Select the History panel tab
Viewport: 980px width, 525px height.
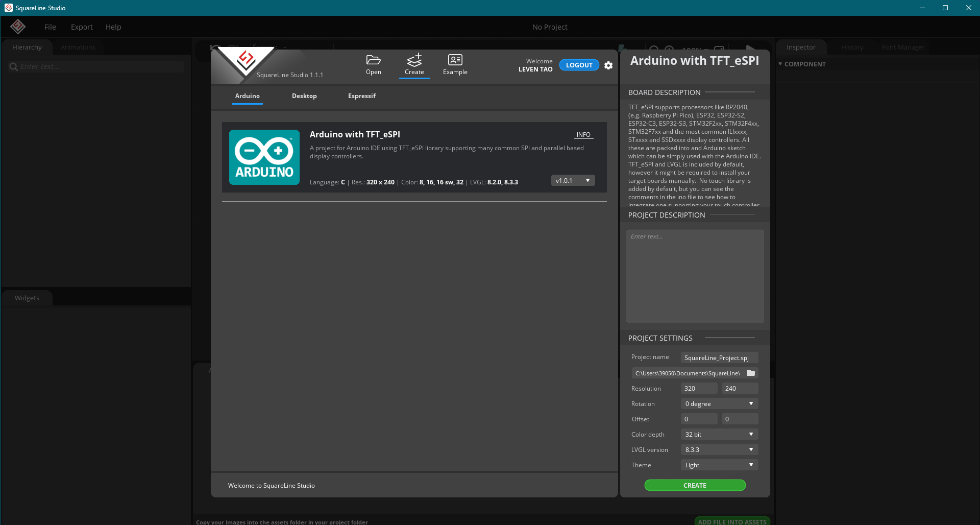(852, 47)
